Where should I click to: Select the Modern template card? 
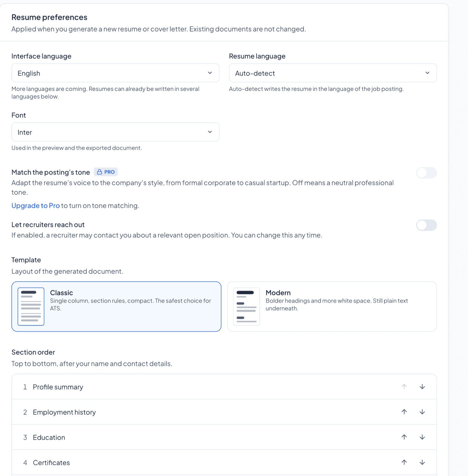coord(332,306)
